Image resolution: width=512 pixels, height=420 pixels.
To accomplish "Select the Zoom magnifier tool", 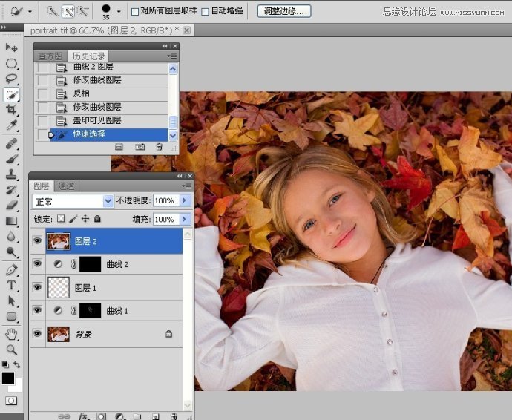I will pyautogui.click(x=12, y=350).
